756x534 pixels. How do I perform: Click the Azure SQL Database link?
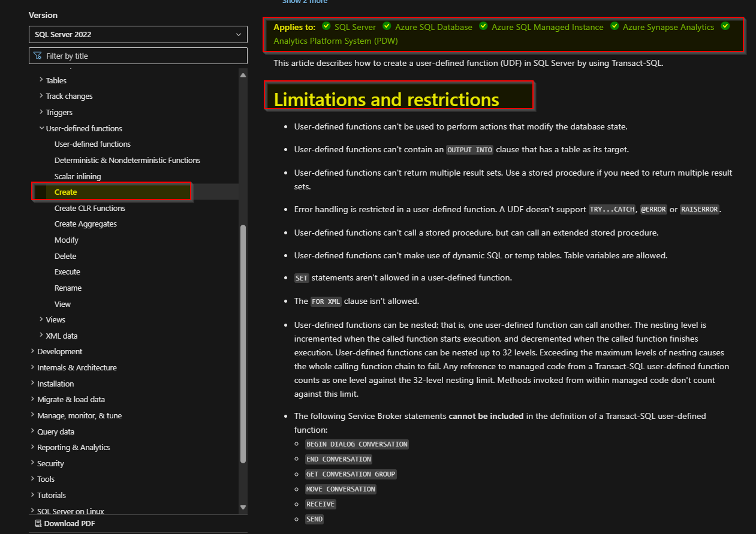(434, 27)
